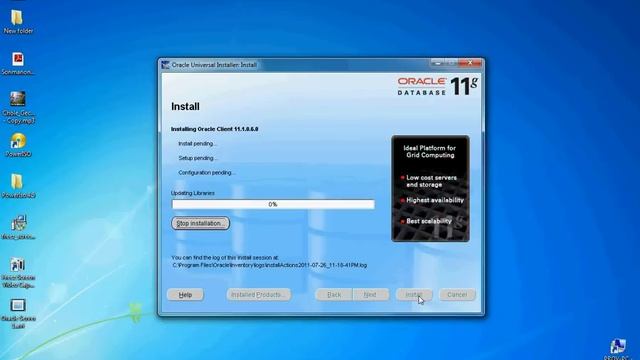Viewport: 640px width, 360px height.
Task: Click the installActions log file path text
Action: (x=269, y=265)
